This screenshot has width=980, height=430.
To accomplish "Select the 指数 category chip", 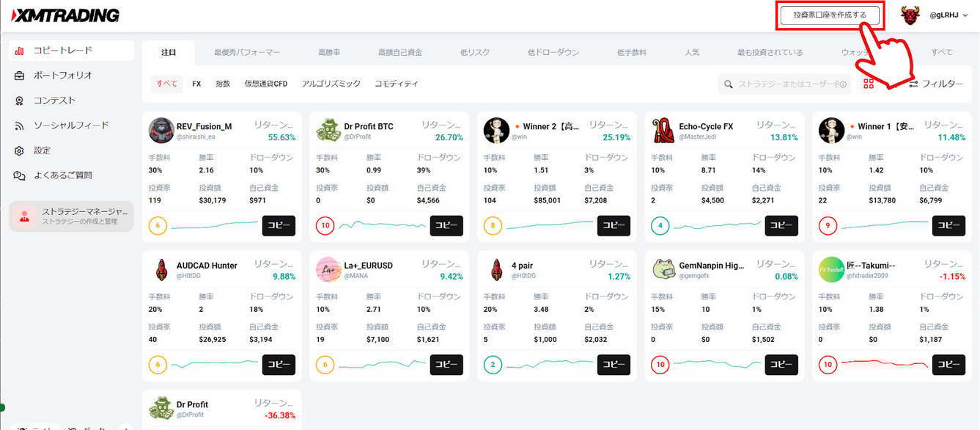I will coord(223,84).
